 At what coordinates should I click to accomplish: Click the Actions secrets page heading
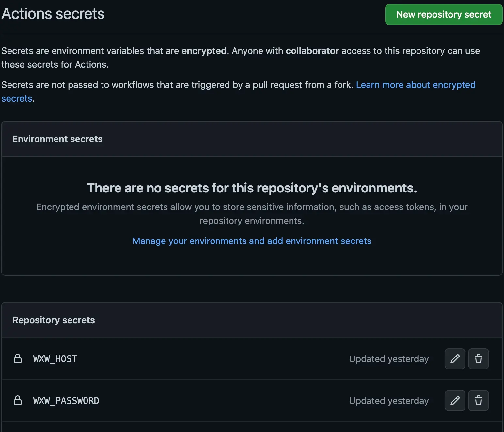(53, 14)
